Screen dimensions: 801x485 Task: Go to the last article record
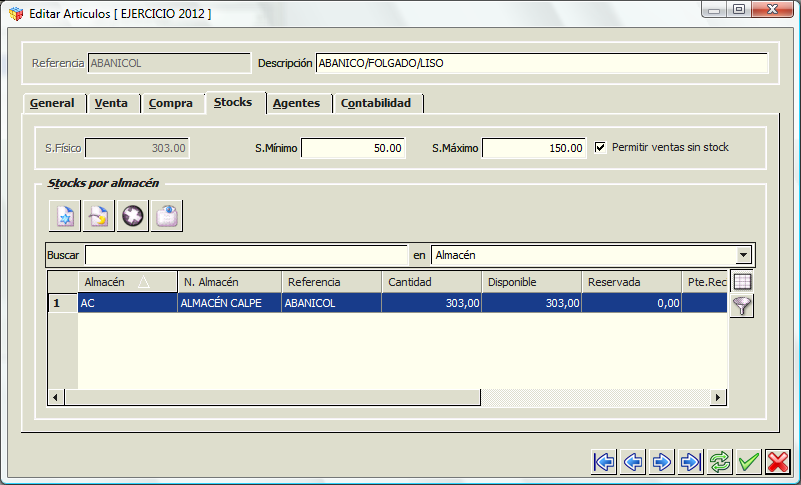(691, 462)
